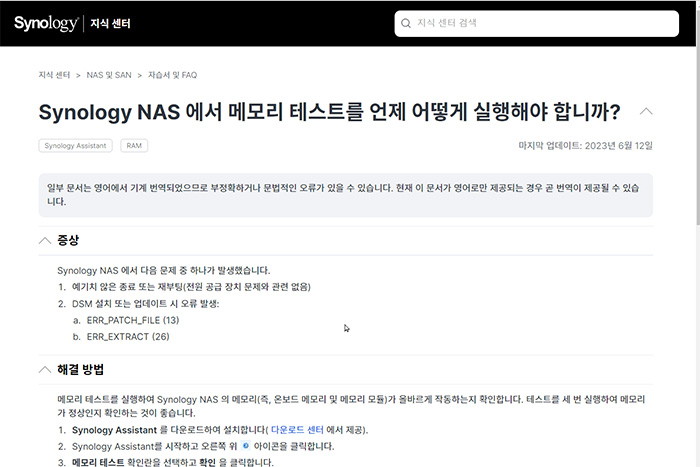
Task: Click the 해결 방법 section heading
Action: (80, 370)
